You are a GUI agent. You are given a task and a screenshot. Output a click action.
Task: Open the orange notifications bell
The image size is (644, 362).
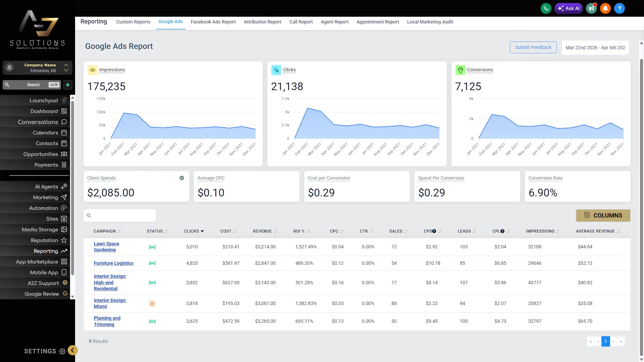(605, 8)
